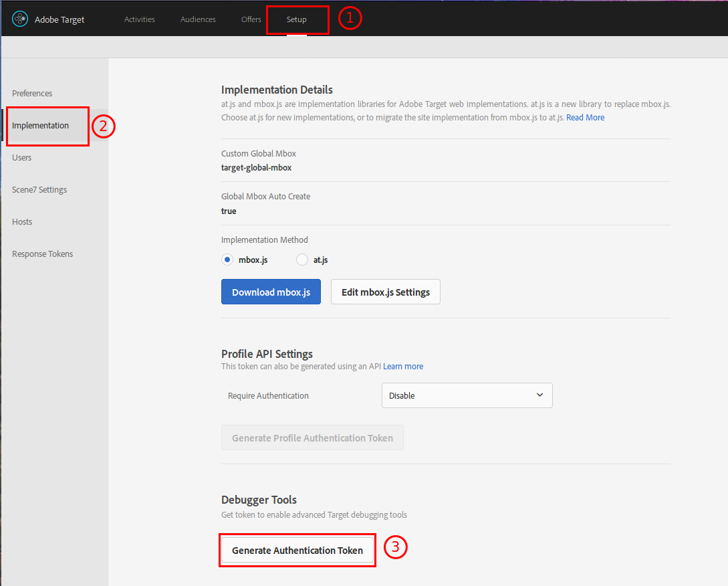728x586 pixels.
Task: Select Implementation in the sidebar
Action: click(40, 126)
